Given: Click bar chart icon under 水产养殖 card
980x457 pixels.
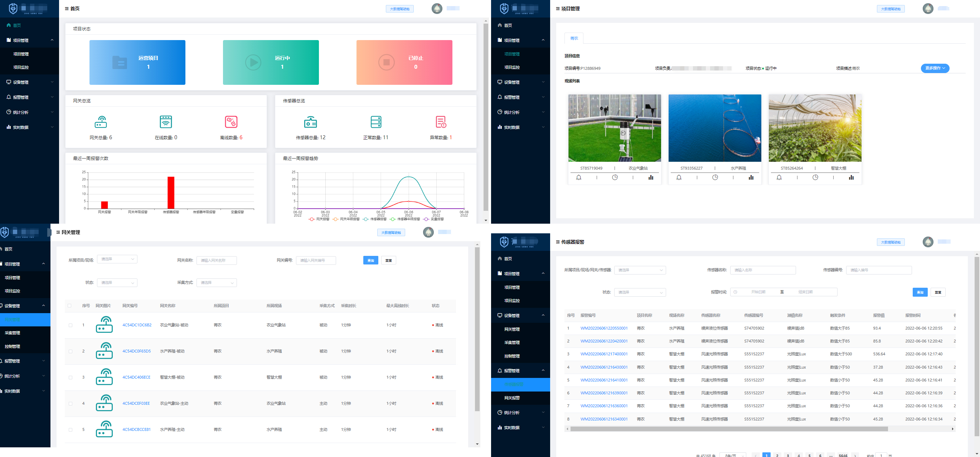Looking at the screenshot, I should tap(751, 177).
